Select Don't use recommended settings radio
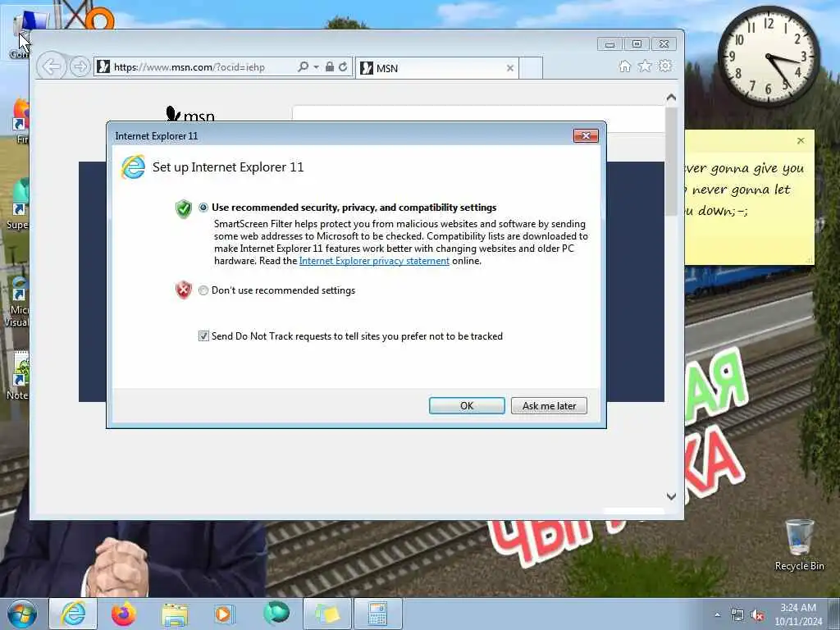This screenshot has height=630, width=840. [x=203, y=290]
